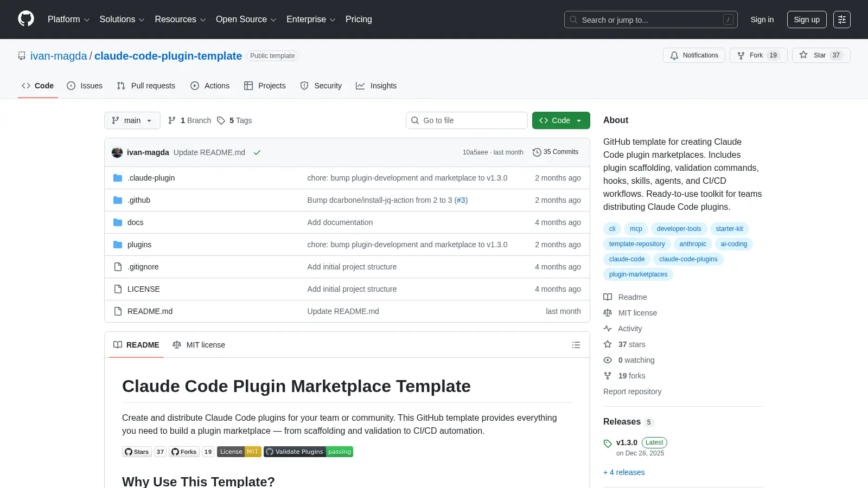Click the Notifications bell button
The image size is (868, 488).
point(694,55)
